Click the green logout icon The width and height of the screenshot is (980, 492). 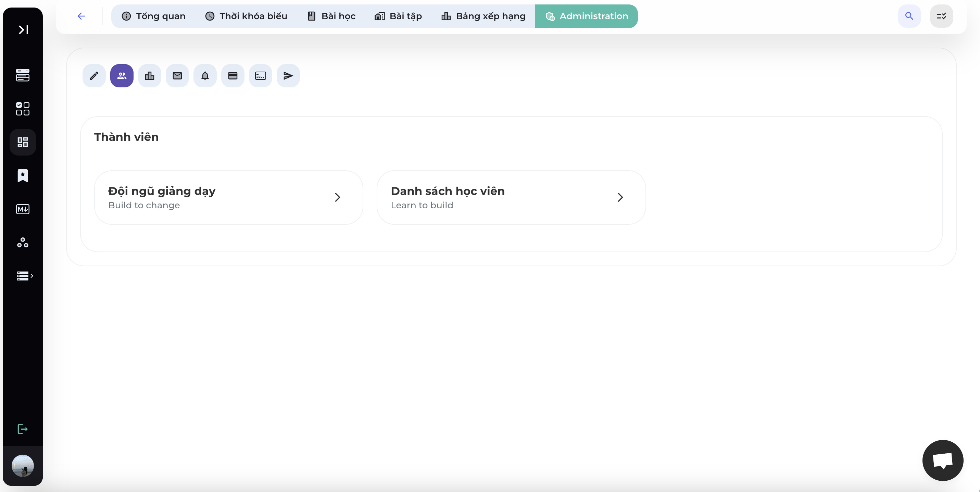click(23, 429)
